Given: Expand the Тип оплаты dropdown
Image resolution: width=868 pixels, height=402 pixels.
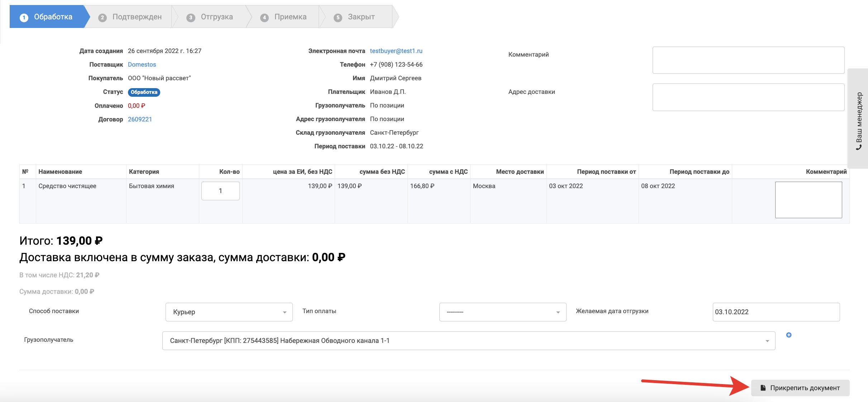Looking at the screenshot, I should [x=502, y=312].
